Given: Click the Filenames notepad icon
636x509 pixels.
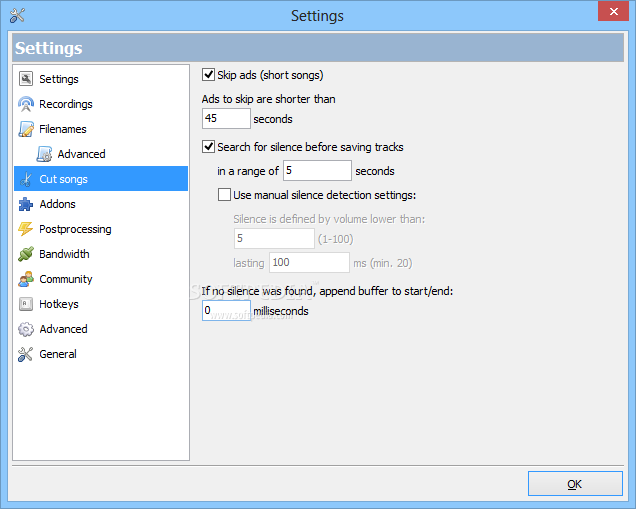Looking at the screenshot, I should coord(26,129).
